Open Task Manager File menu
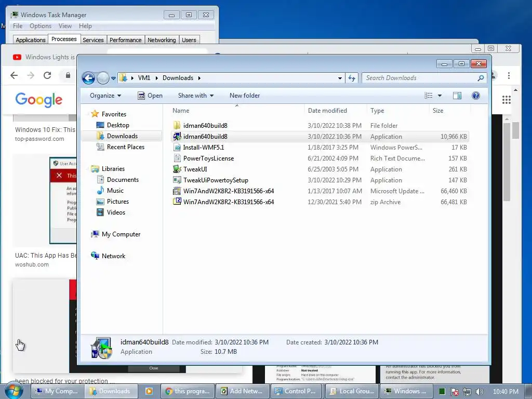The width and height of the screenshot is (532, 399). pos(18,26)
